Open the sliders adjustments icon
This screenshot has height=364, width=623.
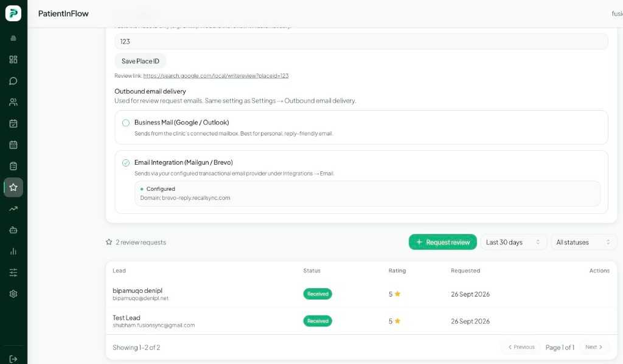pos(13,272)
